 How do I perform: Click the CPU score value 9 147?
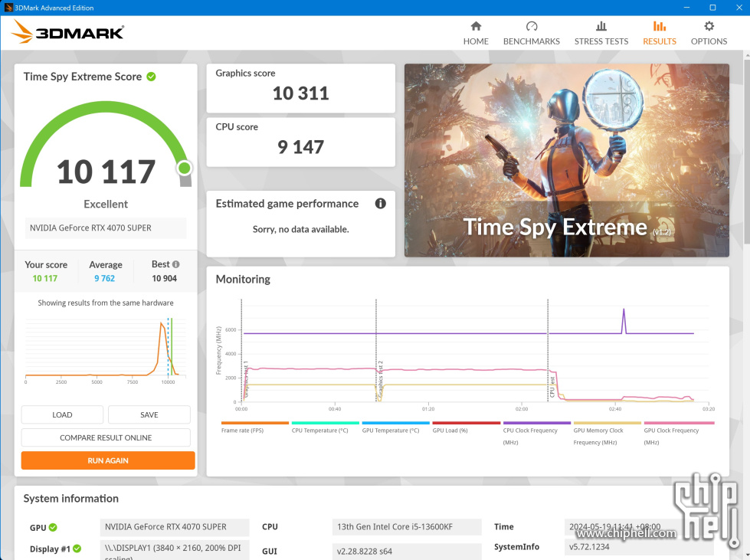(301, 147)
